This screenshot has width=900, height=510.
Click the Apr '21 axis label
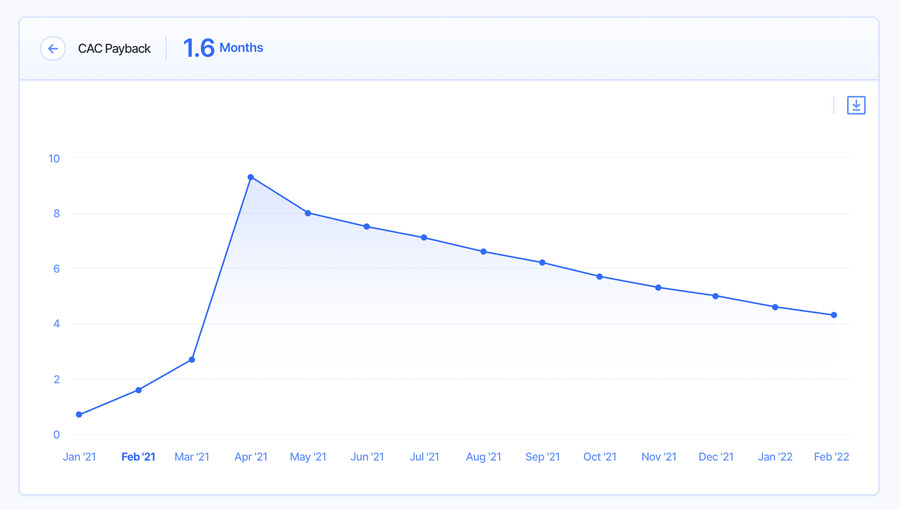pos(251,457)
